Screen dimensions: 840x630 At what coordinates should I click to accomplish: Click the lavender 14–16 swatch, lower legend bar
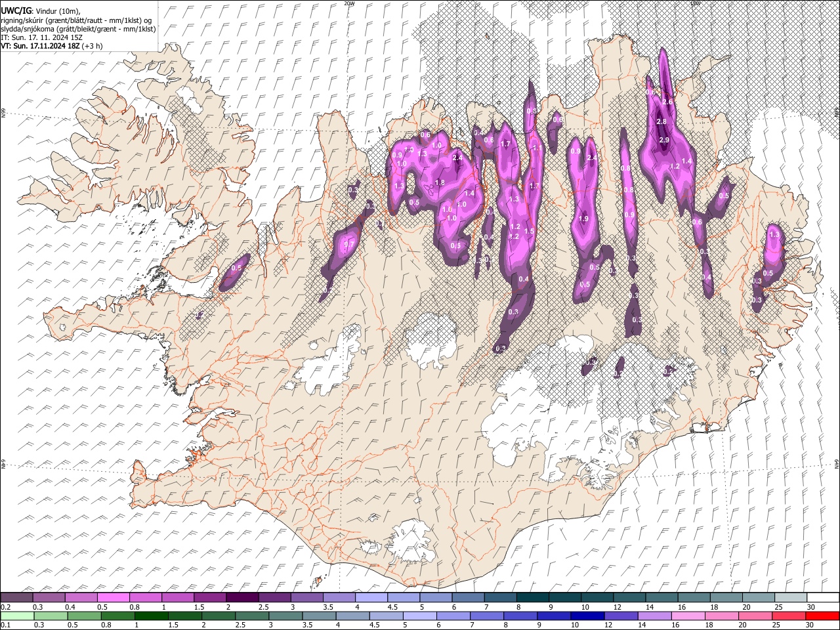coord(654,616)
